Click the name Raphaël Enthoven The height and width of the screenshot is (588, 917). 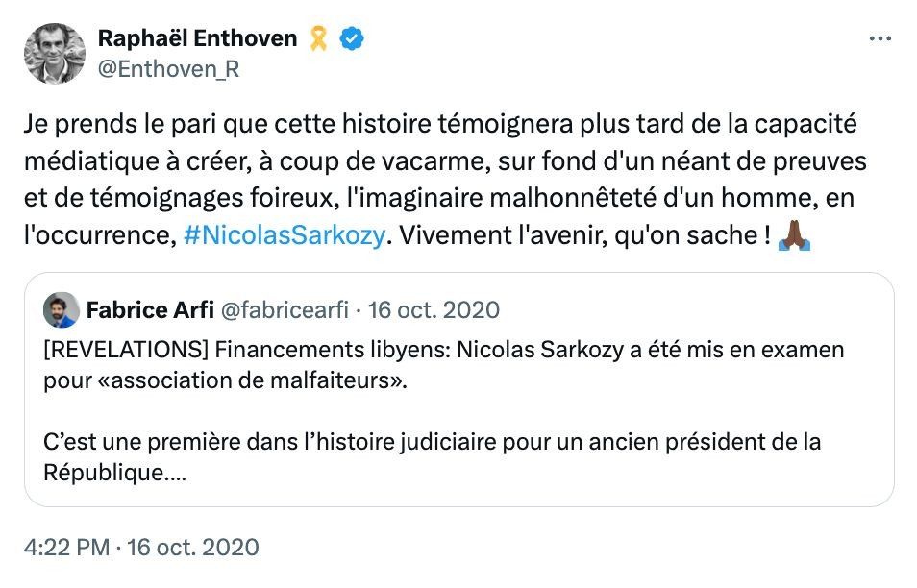tap(196, 38)
